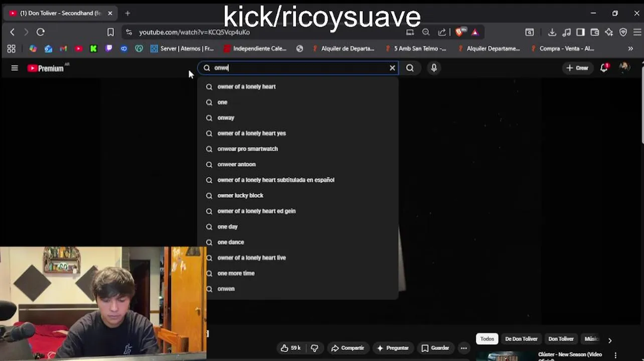Open the zoom magnifier icon in address bar
The width and height of the screenshot is (644, 361).
pos(426,32)
